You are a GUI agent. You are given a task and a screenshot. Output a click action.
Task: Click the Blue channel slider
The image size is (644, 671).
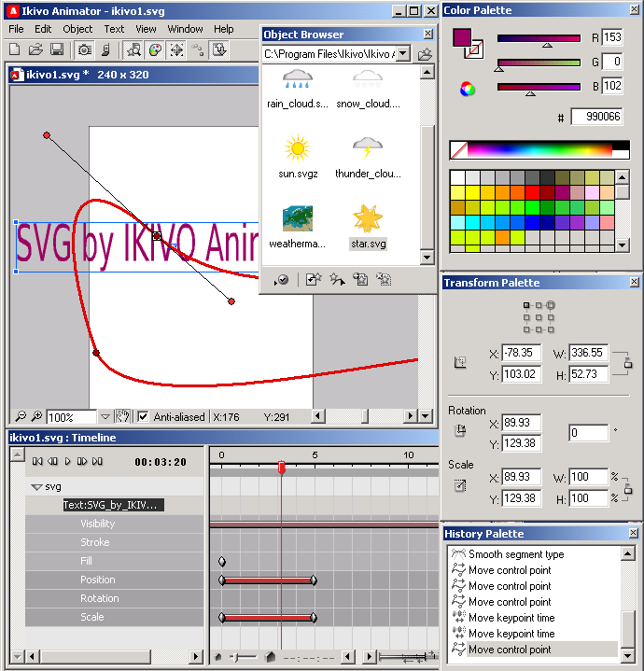tap(539, 88)
